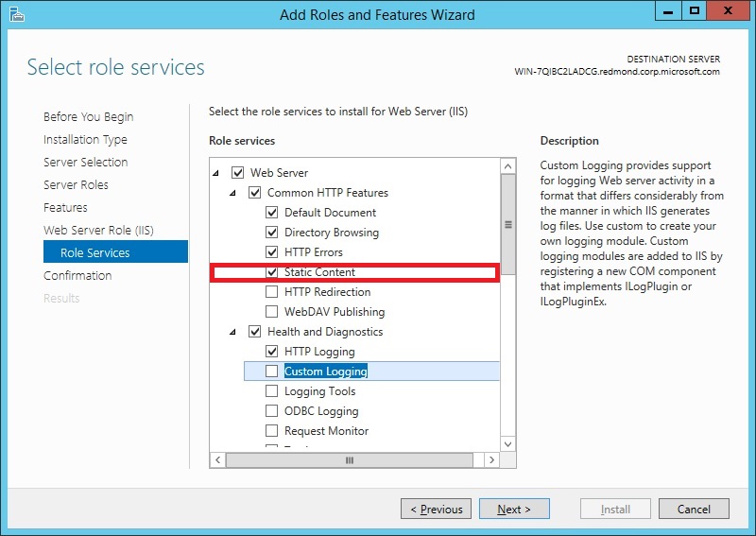The width and height of the screenshot is (756, 536).
Task: Click the Previous button
Action: point(436,509)
